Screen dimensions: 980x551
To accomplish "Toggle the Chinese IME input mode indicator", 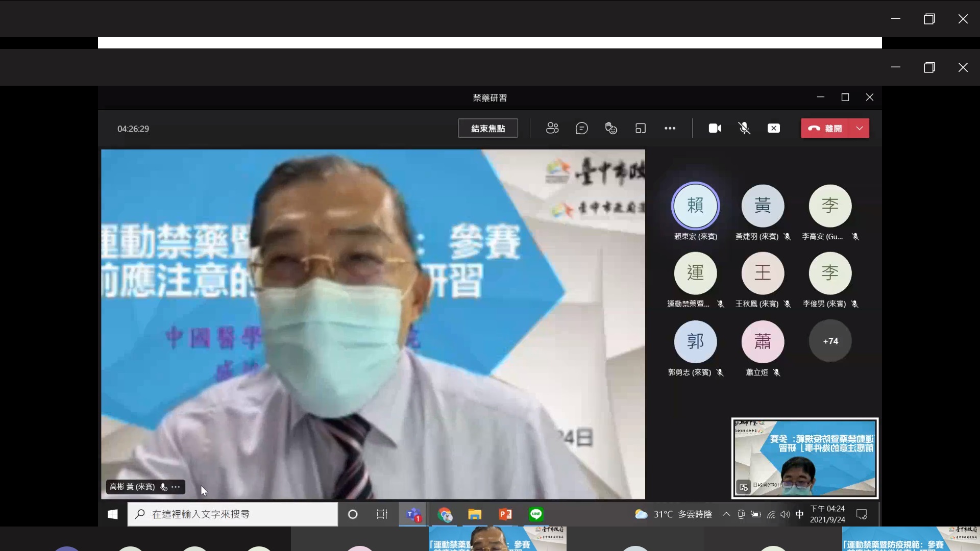I will (x=799, y=514).
